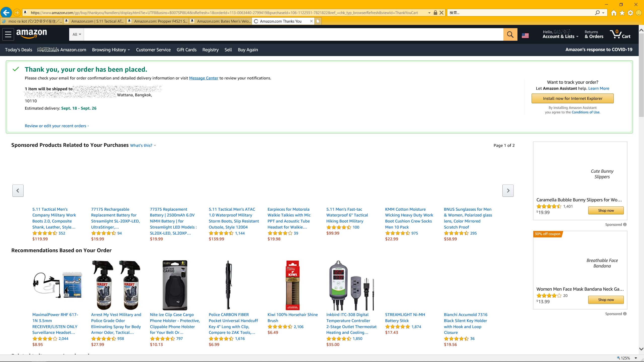The width and height of the screenshot is (644, 362).
Task: Click the sponsored carousel next arrow
Action: click(508, 191)
